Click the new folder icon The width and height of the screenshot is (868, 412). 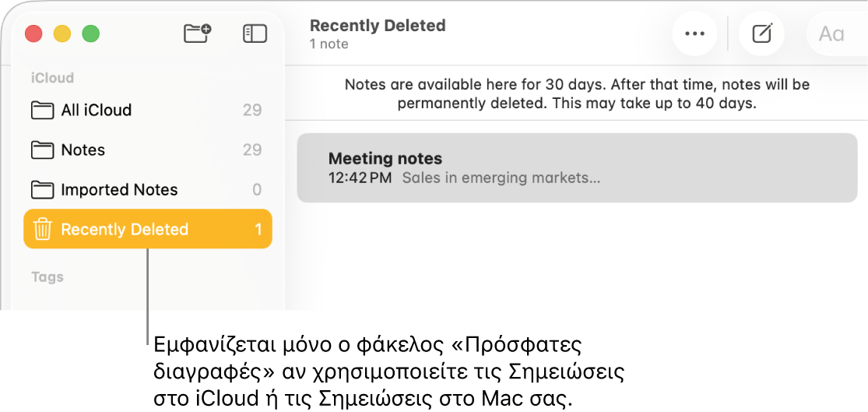(x=197, y=33)
